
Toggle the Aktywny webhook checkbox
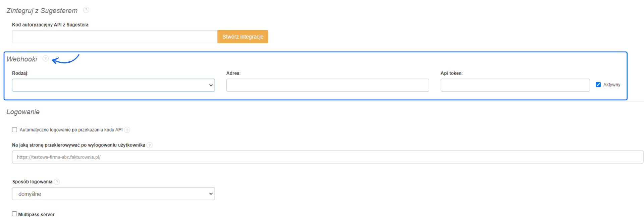click(598, 85)
